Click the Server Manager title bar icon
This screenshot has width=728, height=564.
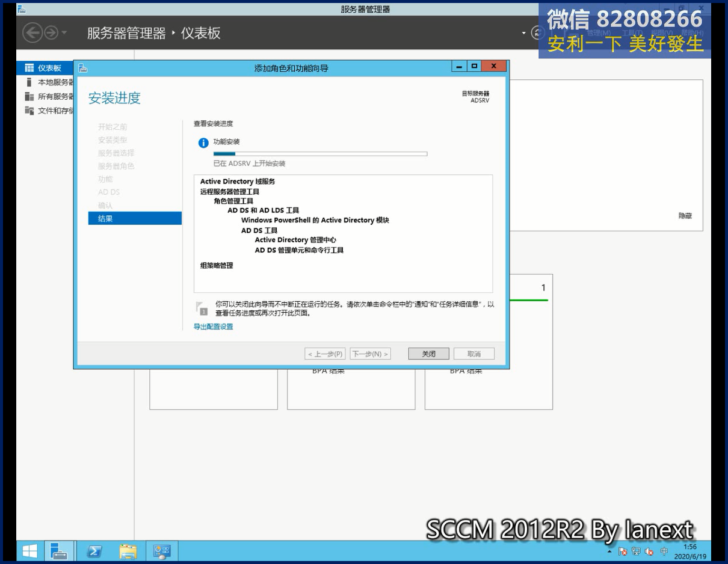pyautogui.click(x=22, y=9)
